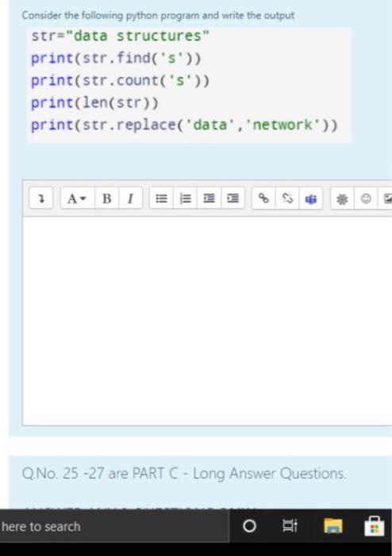Outdent the selected text
The width and height of the screenshot is (392, 556).
tap(209, 199)
